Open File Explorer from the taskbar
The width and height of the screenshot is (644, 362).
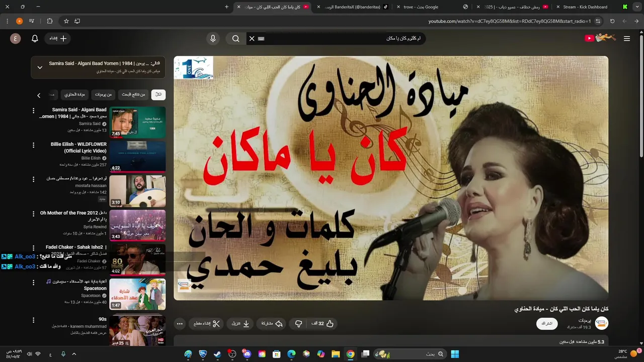point(336,354)
